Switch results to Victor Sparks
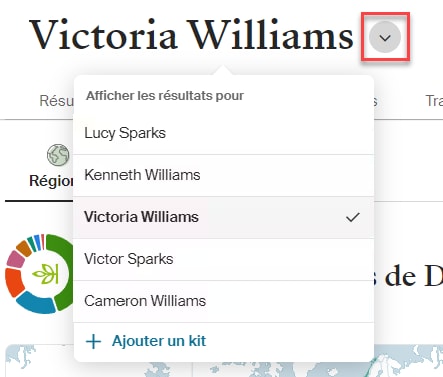This screenshot has width=443, height=377. click(x=223, y=259)
